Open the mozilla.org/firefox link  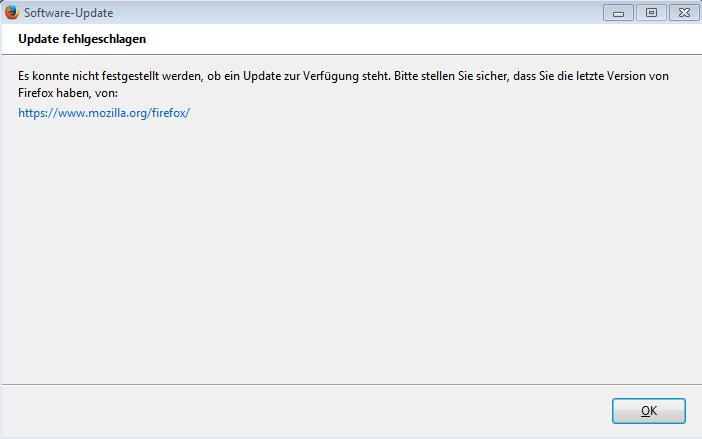[x=104, y=113]
